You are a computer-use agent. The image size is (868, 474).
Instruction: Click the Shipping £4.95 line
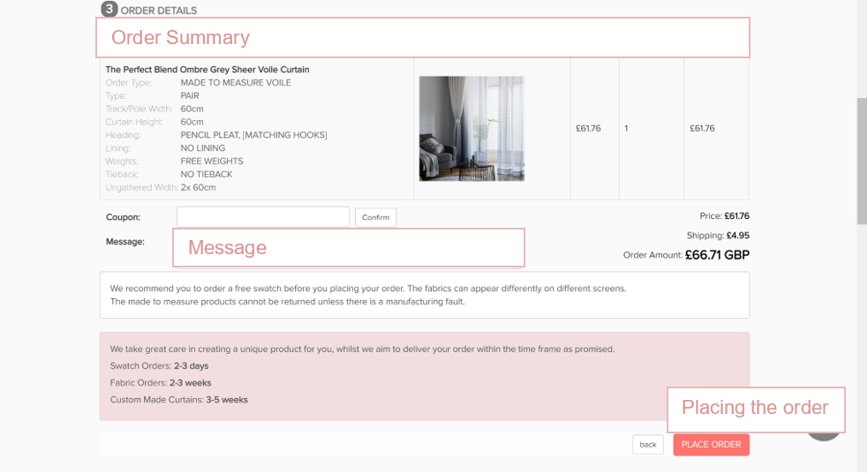point(718,236)
